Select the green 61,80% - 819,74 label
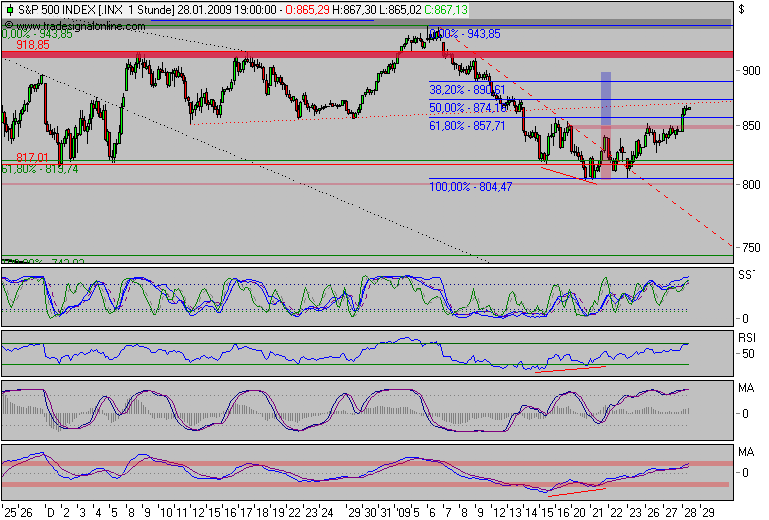 [x=40, y=169]
